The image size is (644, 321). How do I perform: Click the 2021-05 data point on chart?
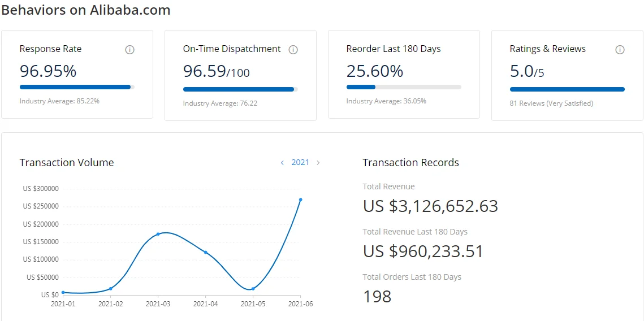253,289
